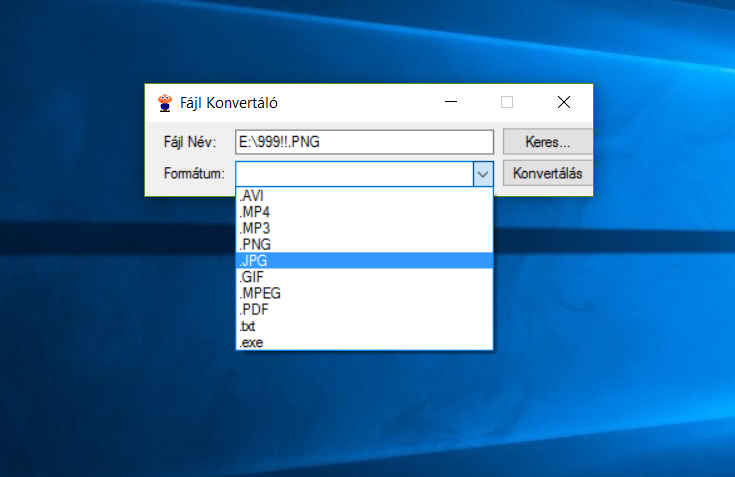Click the Fájl Konvertáló title bar text
The image size is (735, 477).
[229, 102]
